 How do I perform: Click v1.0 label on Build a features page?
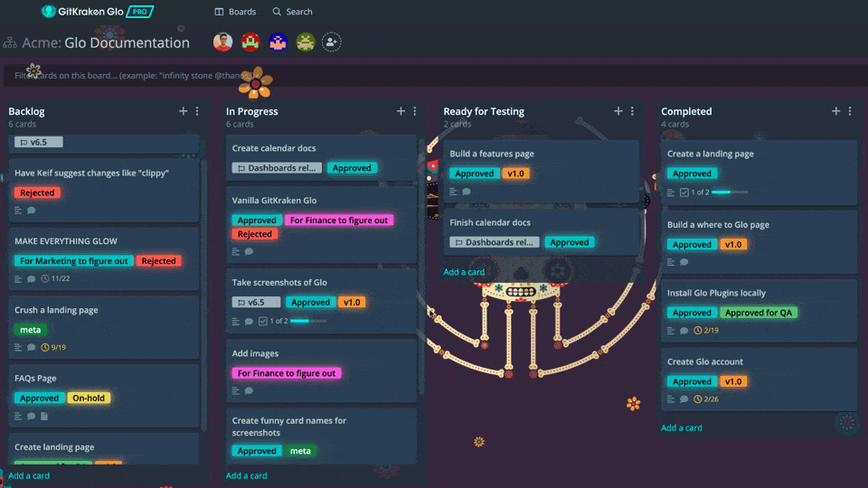(x=516, y=174)
